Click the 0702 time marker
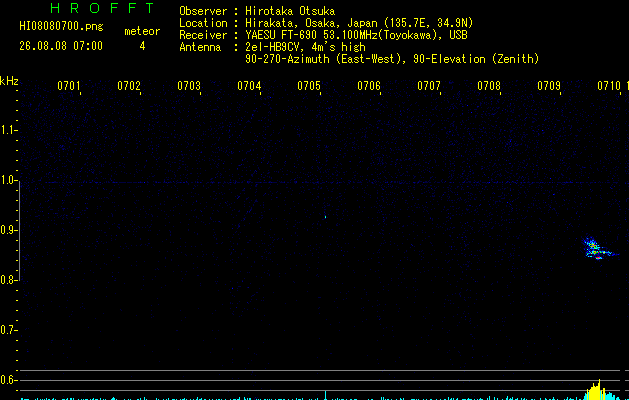This screenshot has width=629, height=400. click(129, 86)
